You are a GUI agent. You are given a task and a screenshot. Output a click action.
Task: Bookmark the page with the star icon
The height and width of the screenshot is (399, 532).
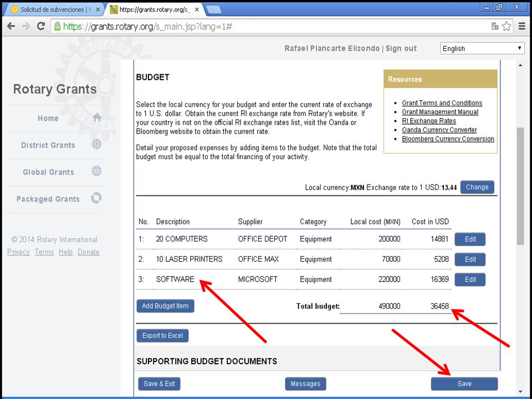[x=506, y=26]
